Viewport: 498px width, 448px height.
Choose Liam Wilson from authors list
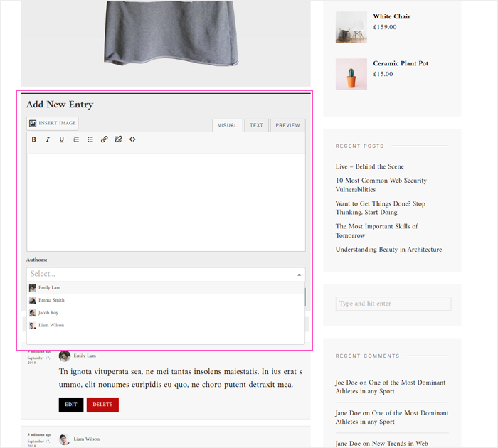(x=166, y=326)
